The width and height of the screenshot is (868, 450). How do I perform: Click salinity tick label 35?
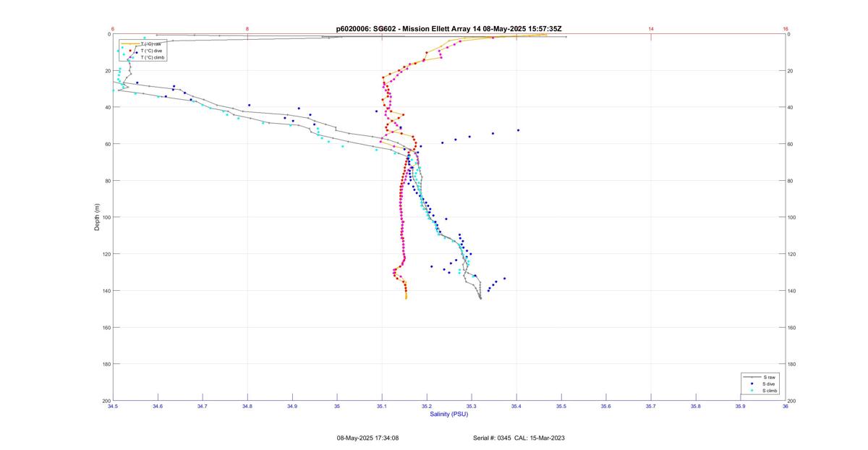337,407
